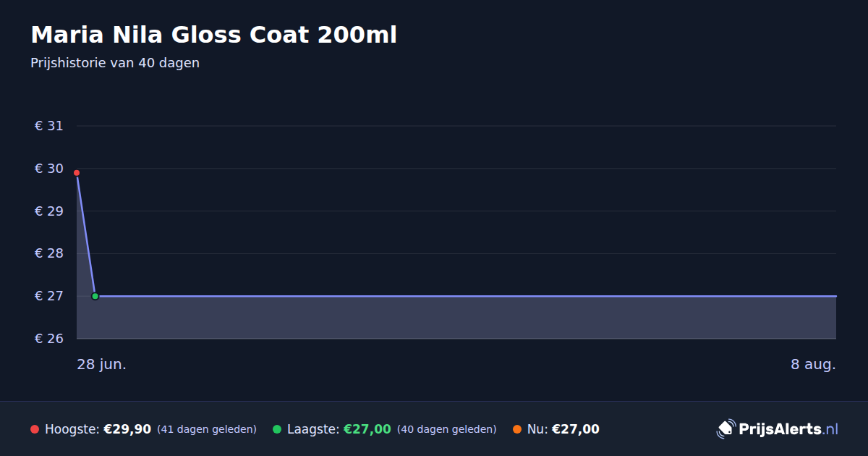Click the current price Nu €27,00 value
868x456 pixels.
576,429
